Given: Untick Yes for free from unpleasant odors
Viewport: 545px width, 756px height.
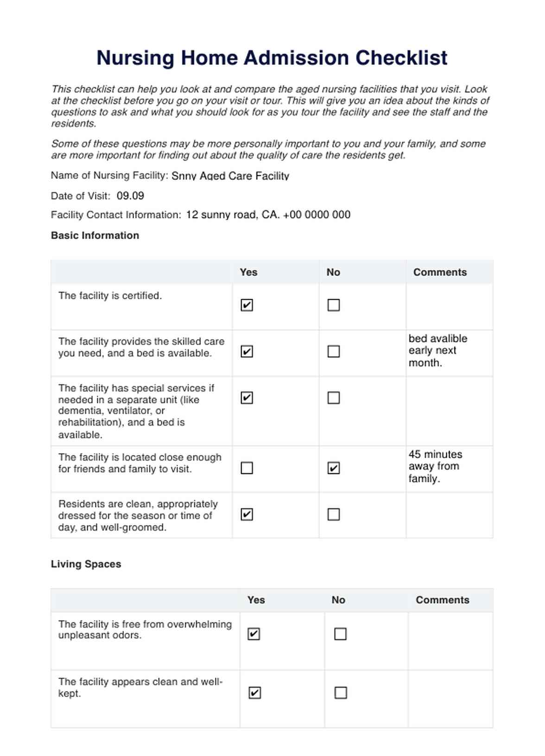Looking at the screenshot, I should point(254,634).
